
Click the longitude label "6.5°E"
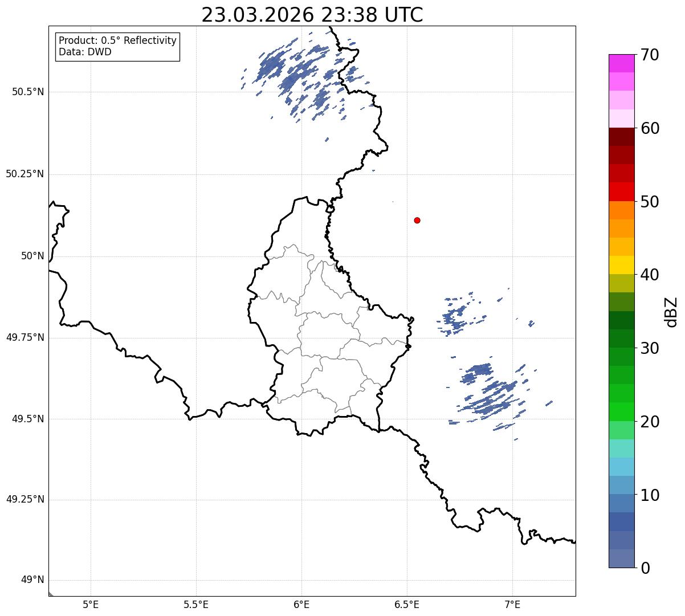point(407,605)
